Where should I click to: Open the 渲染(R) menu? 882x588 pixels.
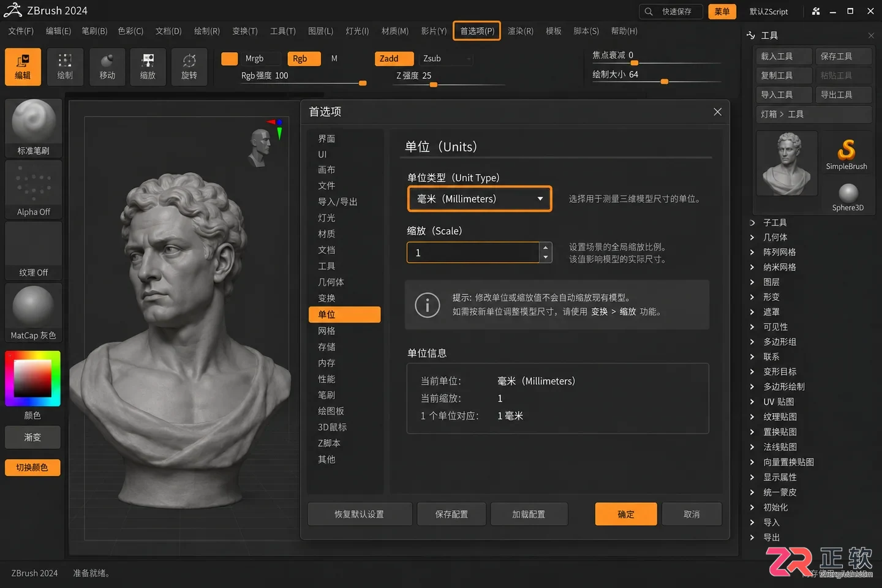point(521,31)
